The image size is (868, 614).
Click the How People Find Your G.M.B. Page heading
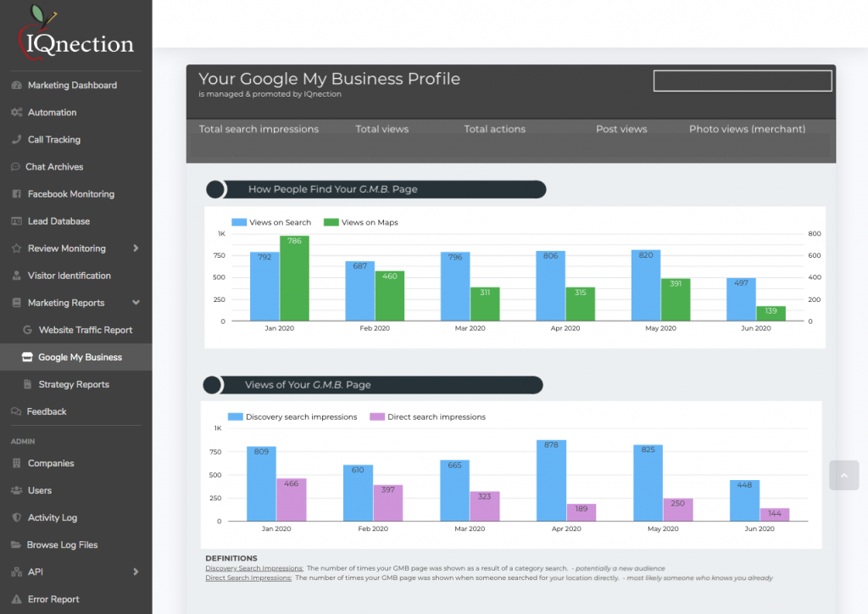pos(332,189)
